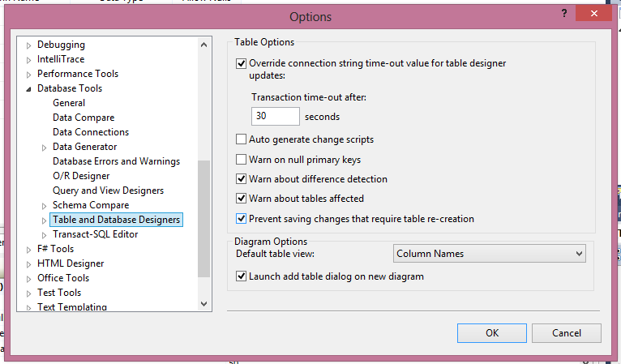
Task: Disable Warn about tables affected
Action: (241, 199)
